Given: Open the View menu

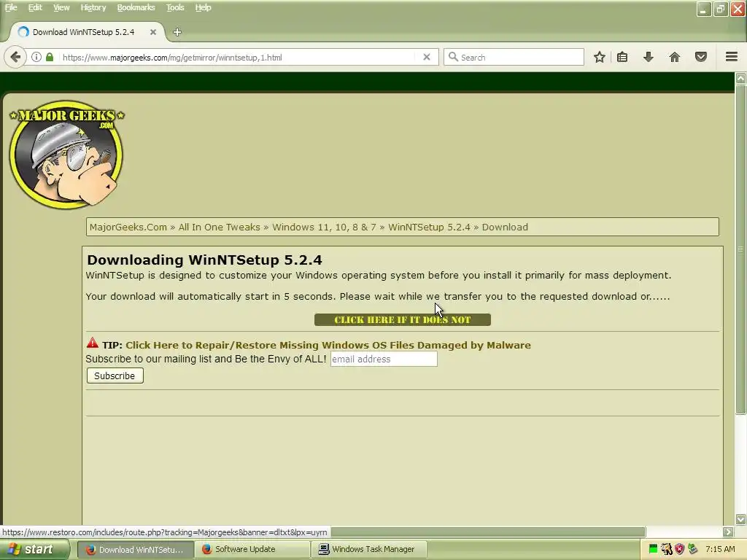Looking at the screenshot, I should (61, 7).
